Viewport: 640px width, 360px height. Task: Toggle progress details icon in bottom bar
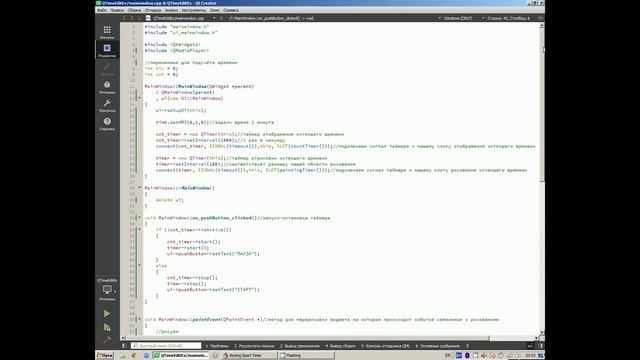coord(530,346)
